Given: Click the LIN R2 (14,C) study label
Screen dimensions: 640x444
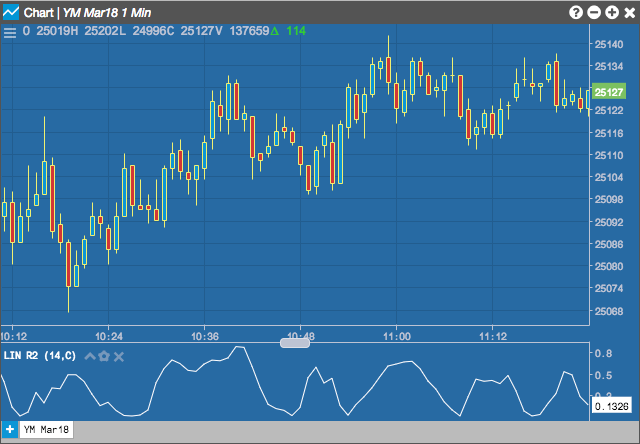Looking at the screenshot, I should click(x=40, y=356).
